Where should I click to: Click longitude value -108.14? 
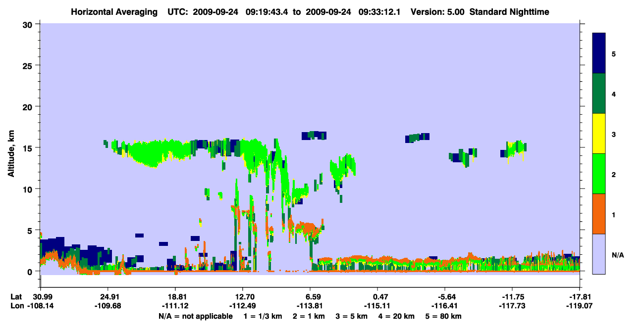pyautogui.click(x=40, y=306)
